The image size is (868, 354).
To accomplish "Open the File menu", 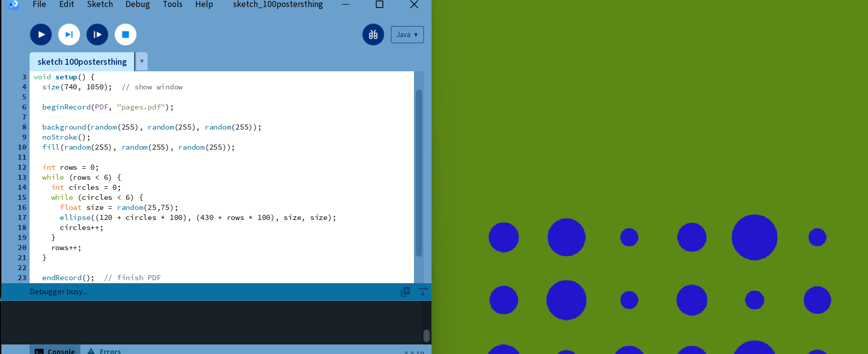I will coord(39,5).
